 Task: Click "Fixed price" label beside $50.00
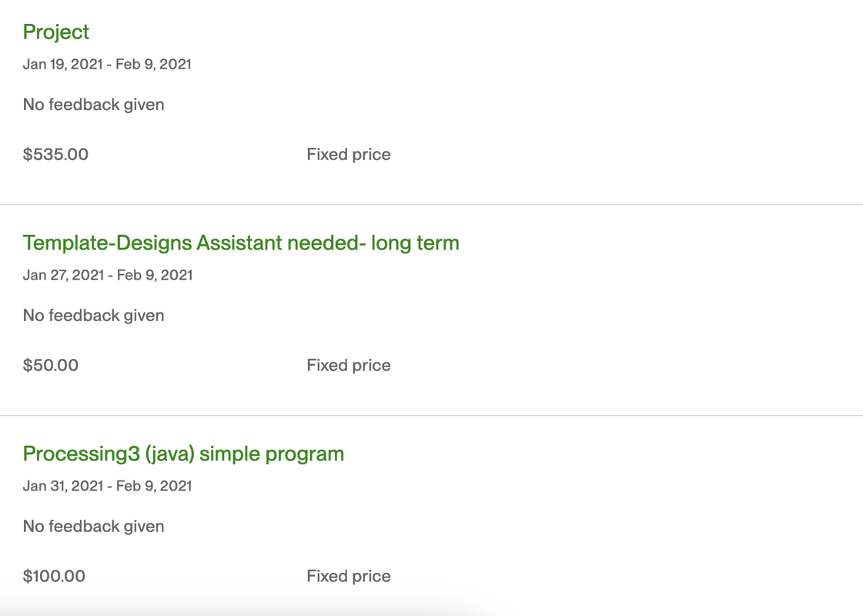(348, 365)
